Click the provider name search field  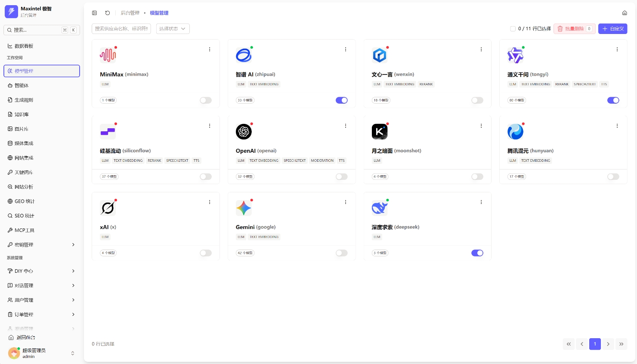point(121,29)
